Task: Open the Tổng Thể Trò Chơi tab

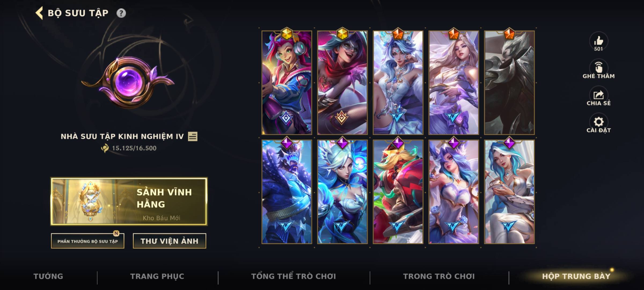Action: click(x=294, y=276)
